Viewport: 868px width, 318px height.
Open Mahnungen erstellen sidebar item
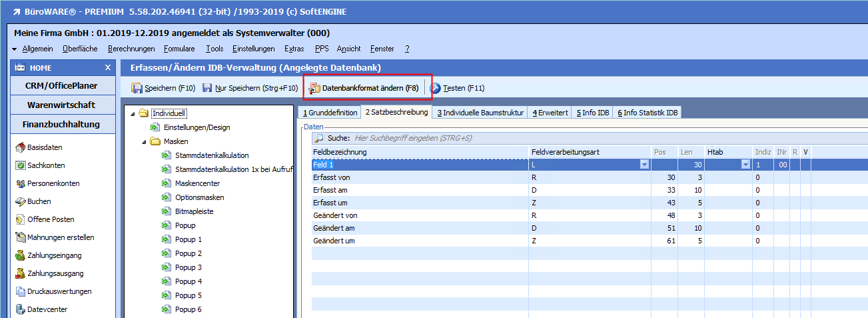(x=60, y=237)
